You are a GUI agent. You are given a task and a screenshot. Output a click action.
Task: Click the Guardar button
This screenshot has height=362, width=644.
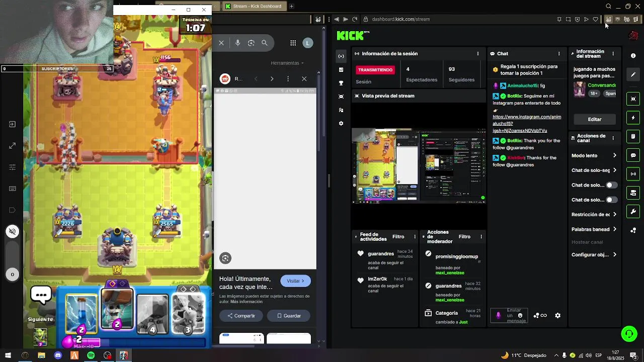click(x=289, y=316)
